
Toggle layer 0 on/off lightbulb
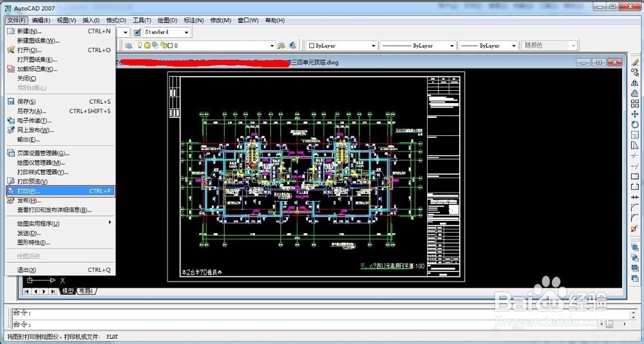coord(140,46)
